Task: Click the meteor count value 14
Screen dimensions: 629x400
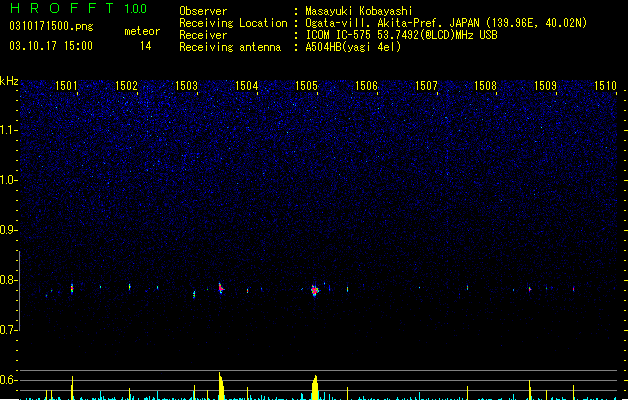Action: 146,46
